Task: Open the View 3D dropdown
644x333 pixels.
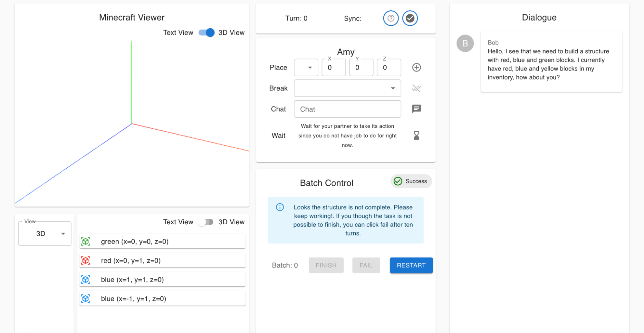Action: point(45,234)
